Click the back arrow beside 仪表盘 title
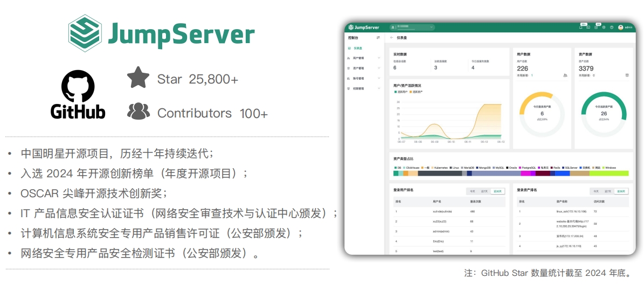This screenshot has width=644, height=284. [391, 38]
